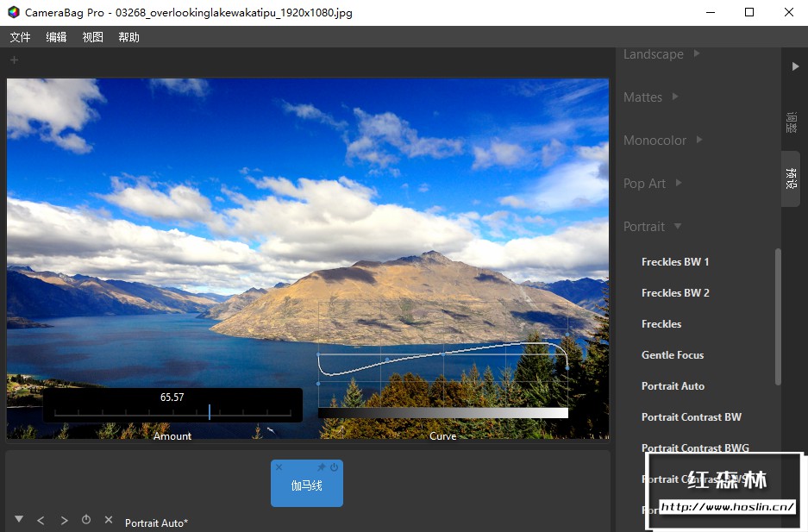The height and width of the screenshot is (532, 808).
Task: Collapse the bottom tray with the down triangle
Action: coord(19,519)
